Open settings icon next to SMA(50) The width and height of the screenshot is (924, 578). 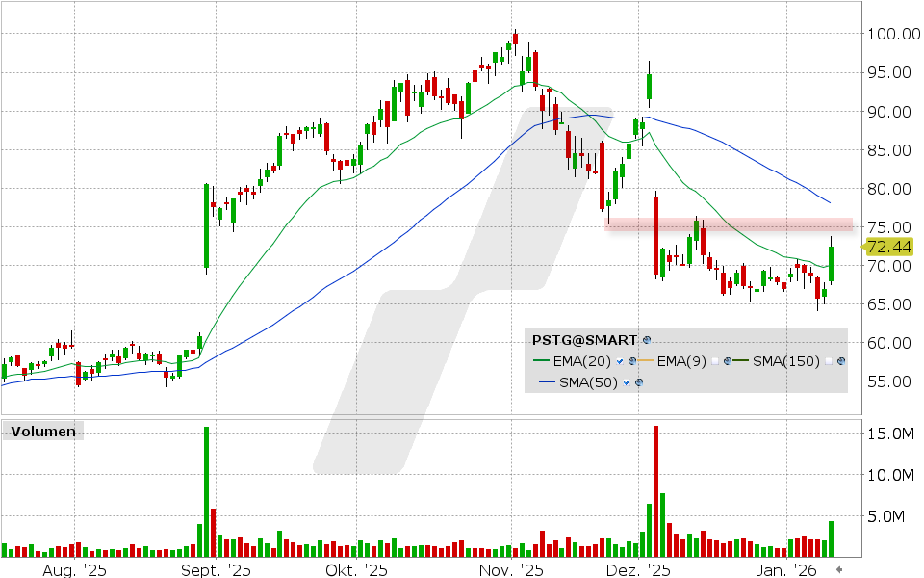click(x=640, y=382)
